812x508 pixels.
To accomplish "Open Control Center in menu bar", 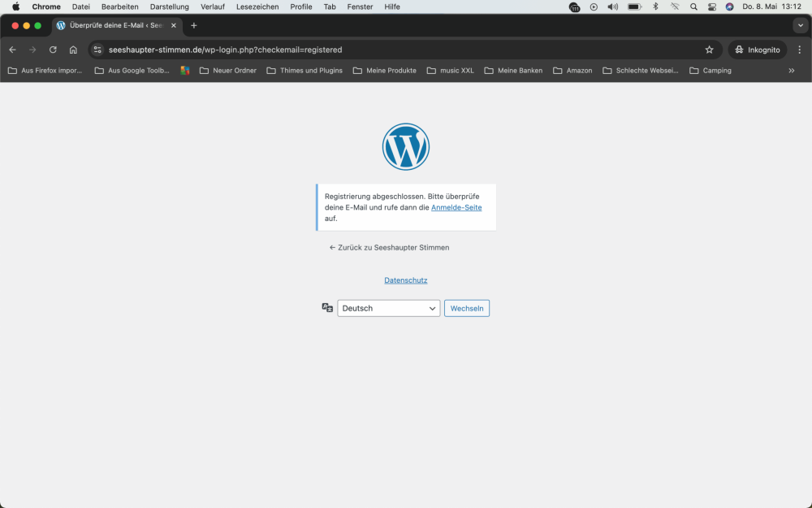I will tap(712, 7).
